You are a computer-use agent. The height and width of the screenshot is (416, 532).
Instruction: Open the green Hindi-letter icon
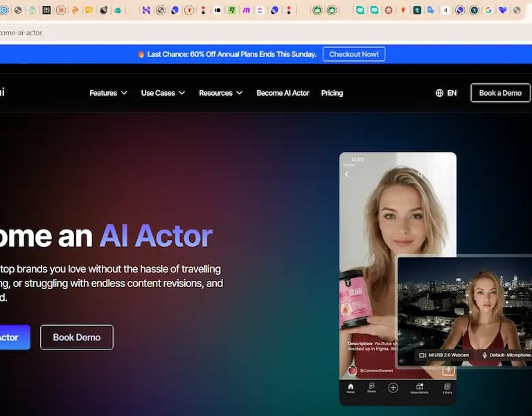[232, 10]
